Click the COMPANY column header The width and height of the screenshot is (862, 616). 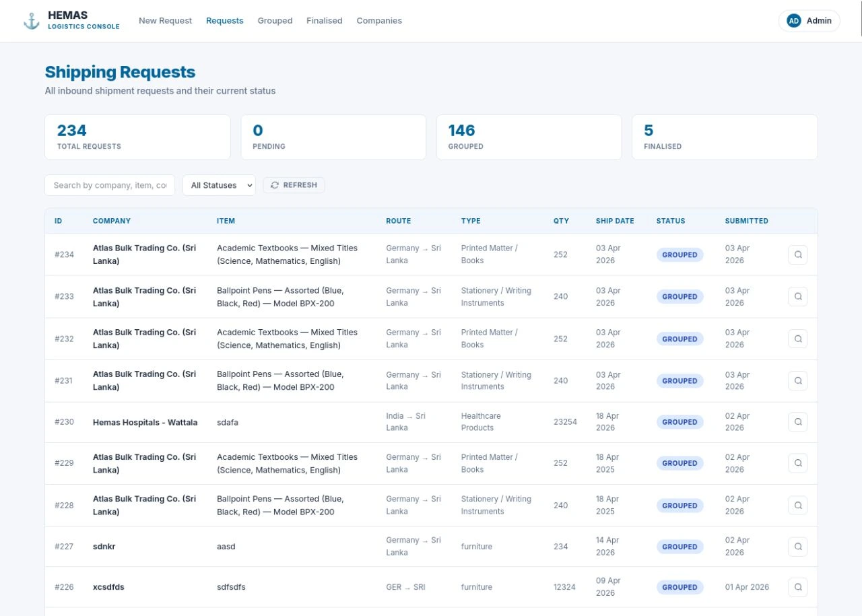tap(112, 221)
